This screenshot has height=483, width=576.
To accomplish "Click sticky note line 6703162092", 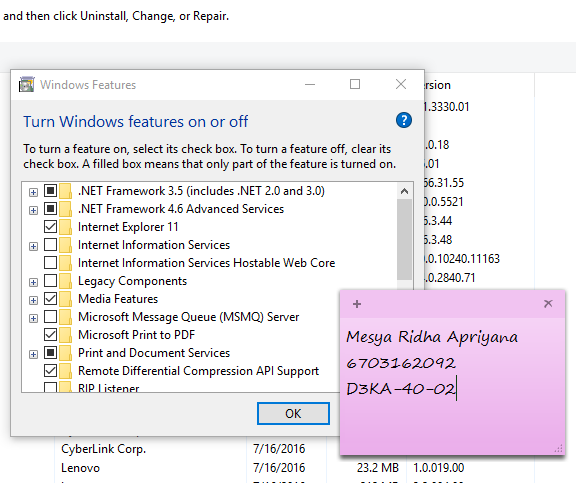I will pos(401,363).
